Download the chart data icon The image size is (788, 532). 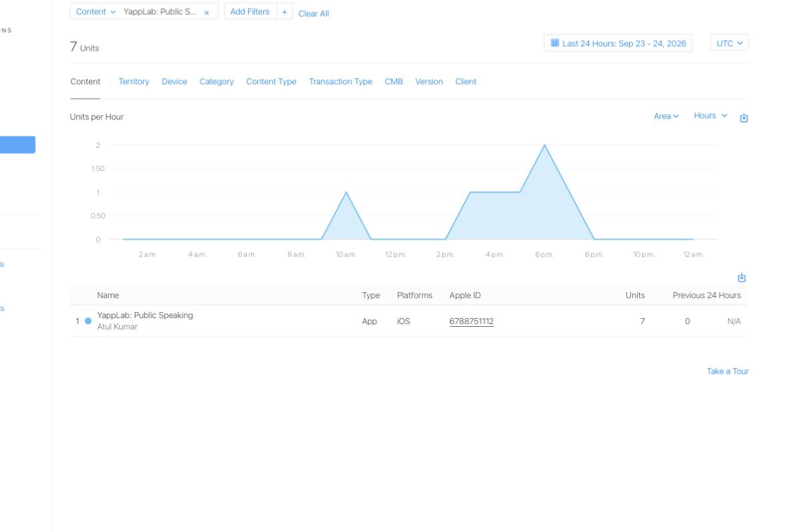(x=744, y=118)
